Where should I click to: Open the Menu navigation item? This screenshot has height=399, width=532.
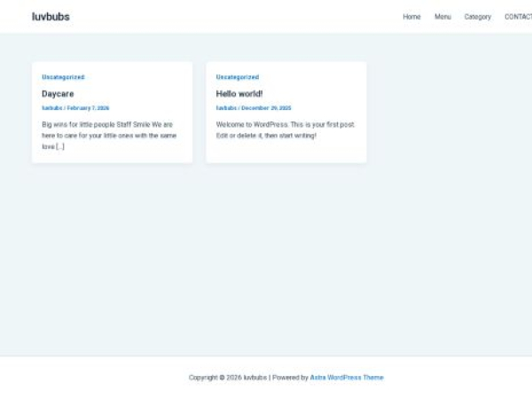[x=442, y=17]
